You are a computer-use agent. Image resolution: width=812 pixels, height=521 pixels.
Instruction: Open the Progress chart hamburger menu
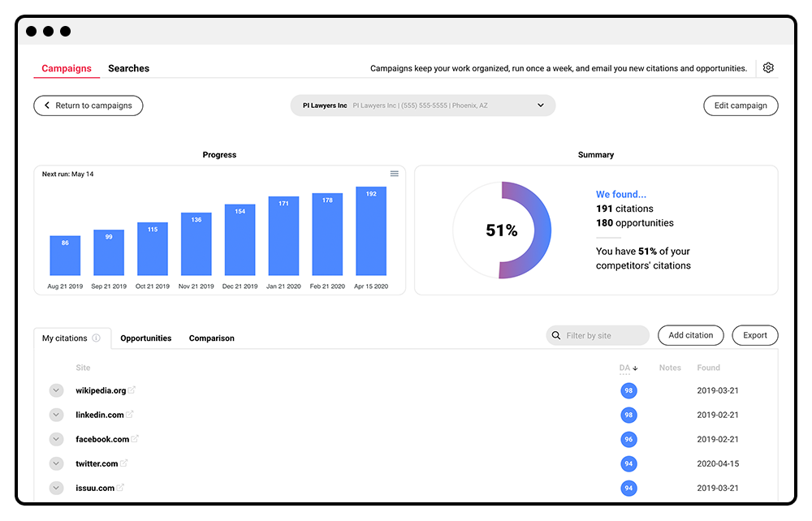(x=395, y=173)
